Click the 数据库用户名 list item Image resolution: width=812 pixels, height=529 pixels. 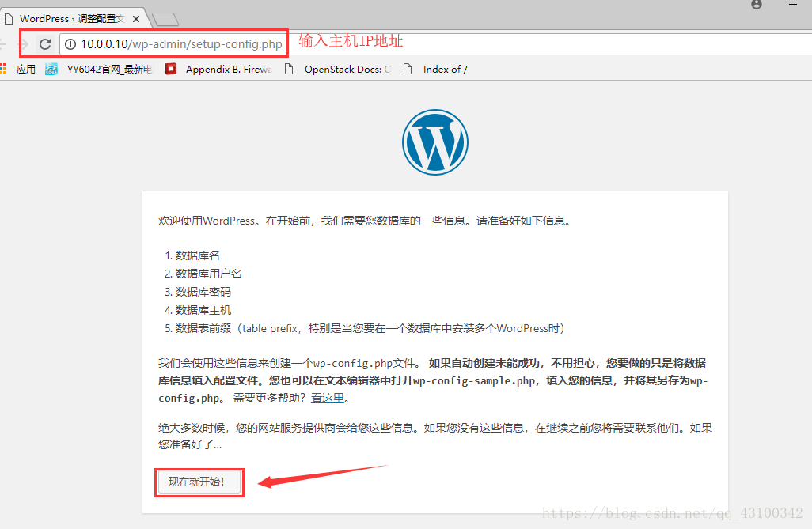tap(209, 274)
